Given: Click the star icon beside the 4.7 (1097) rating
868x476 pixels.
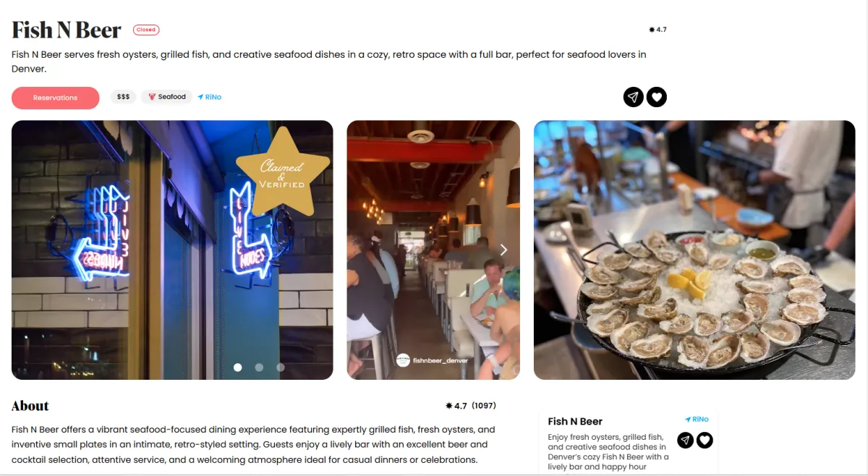Looking at the screenshot, I should [449, 406].
